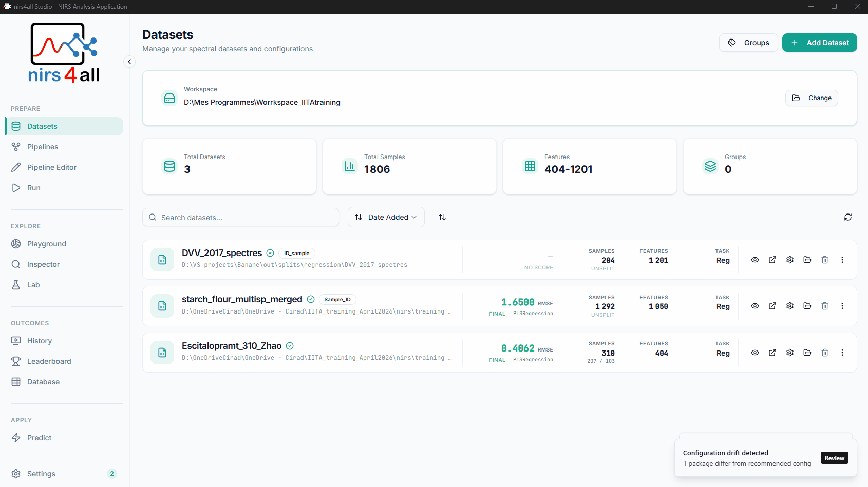Image resolution: width=868 pixels, height=487 pixels.
Task: Open more options for DVV_2017_spectres
Action: tap(842, 260)
